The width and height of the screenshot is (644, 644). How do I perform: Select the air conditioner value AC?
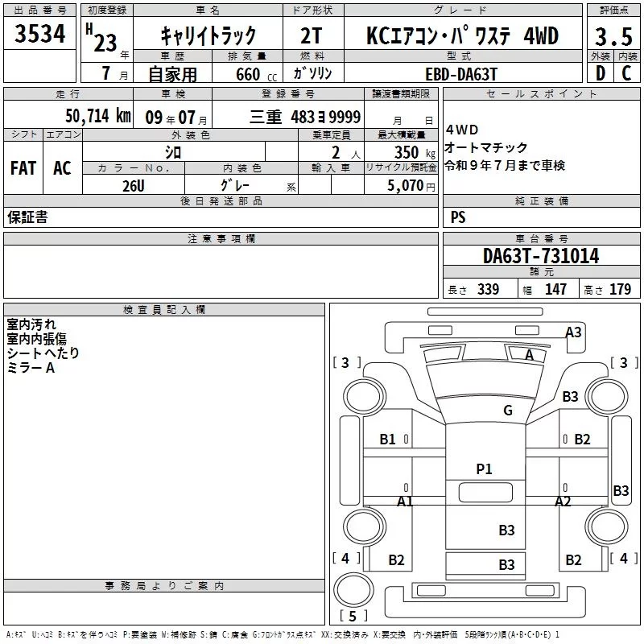pyautogui.click(x=62, y=168)
